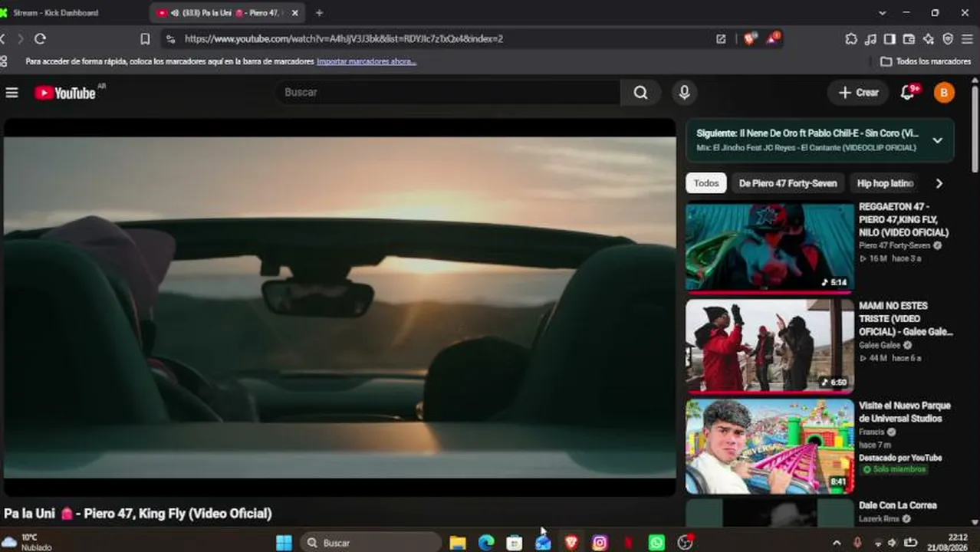
Task: Open the Brave VPN shield icon
Action: pos(948,38)
